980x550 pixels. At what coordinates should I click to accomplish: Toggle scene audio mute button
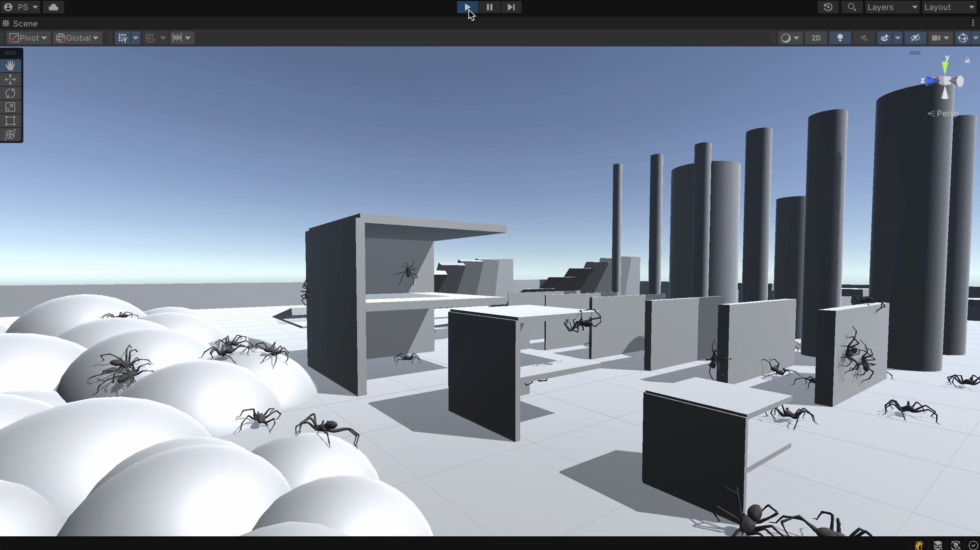pos(864,38)
